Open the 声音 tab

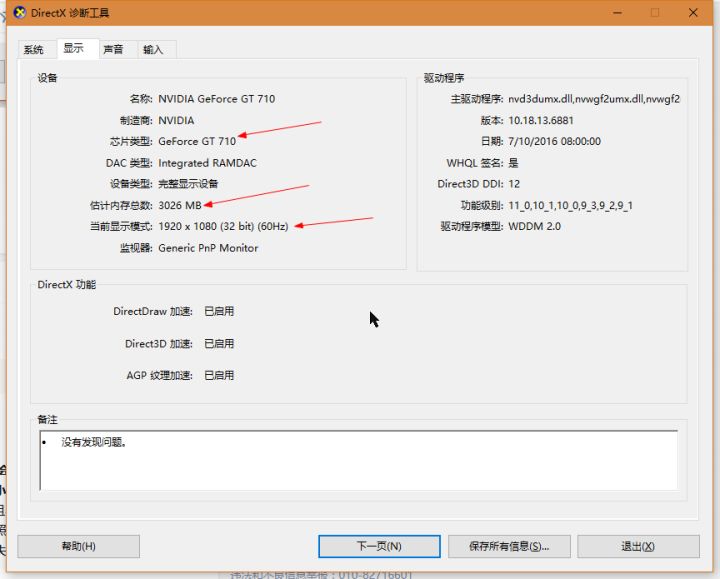coord(113,50)
